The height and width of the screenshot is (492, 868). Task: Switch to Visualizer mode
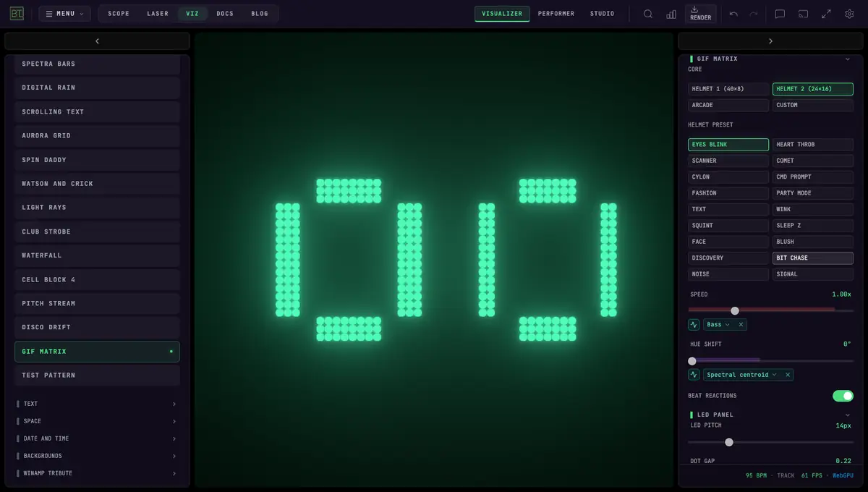click(502, 14)
